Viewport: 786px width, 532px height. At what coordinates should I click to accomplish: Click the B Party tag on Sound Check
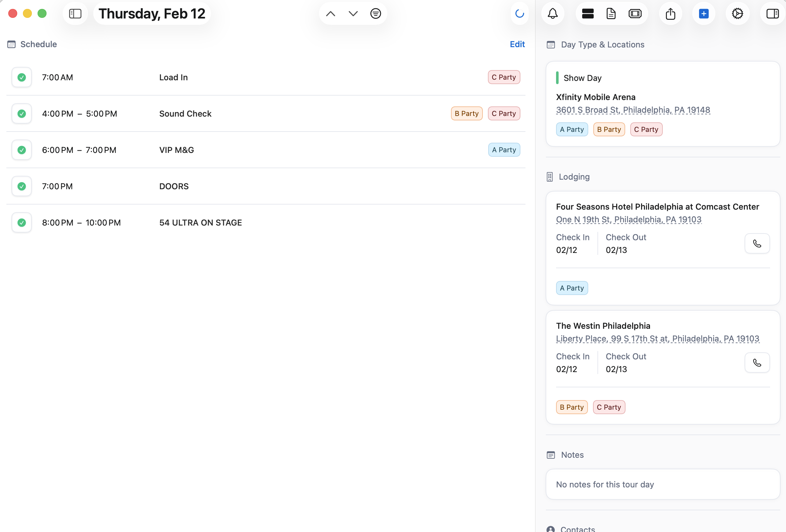pos(466,113)
